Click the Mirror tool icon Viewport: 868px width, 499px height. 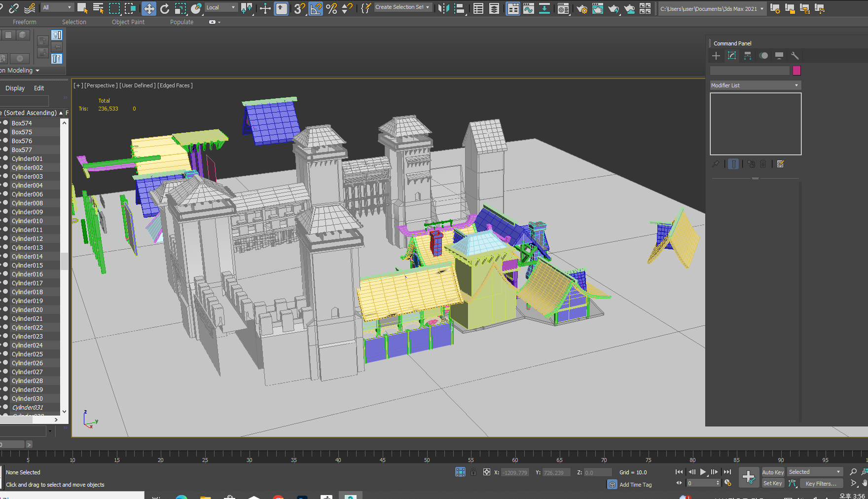point(443,8)
